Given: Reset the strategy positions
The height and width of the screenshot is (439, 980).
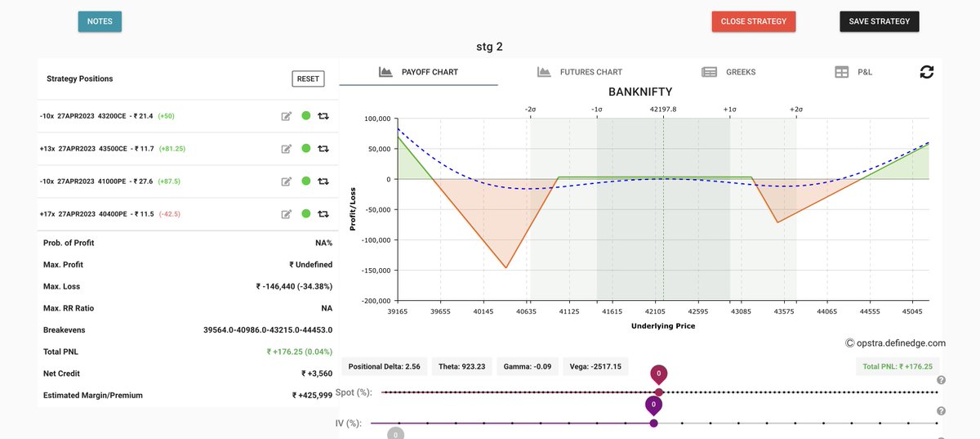Looking at the screenshot, I should (x=308, y=78).
